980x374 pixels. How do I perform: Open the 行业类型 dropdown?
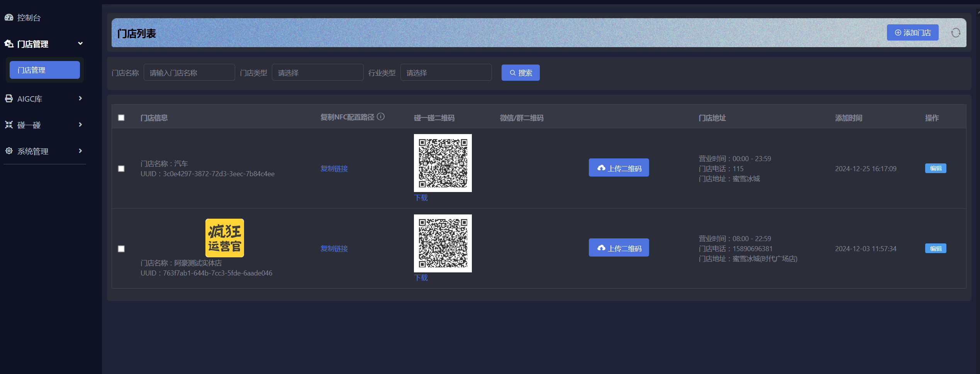click(446, 73)
